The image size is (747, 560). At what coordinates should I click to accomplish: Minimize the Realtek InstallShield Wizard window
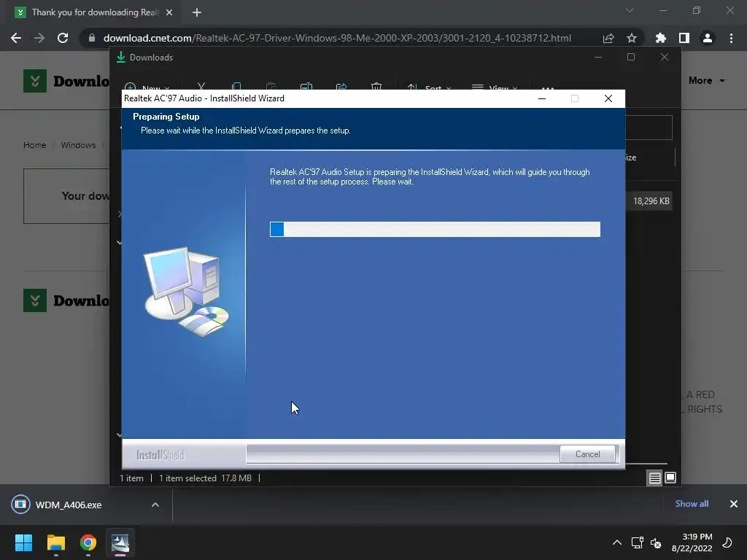(542, 98)
